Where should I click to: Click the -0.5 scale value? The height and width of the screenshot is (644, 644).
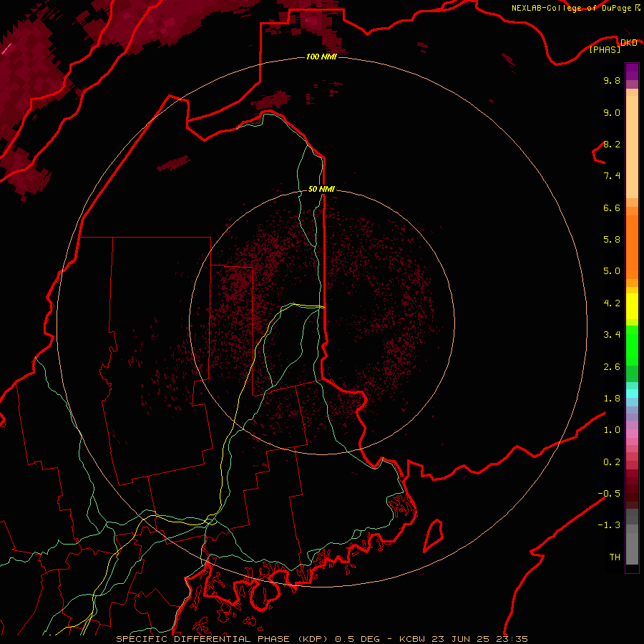click(609, 494)
